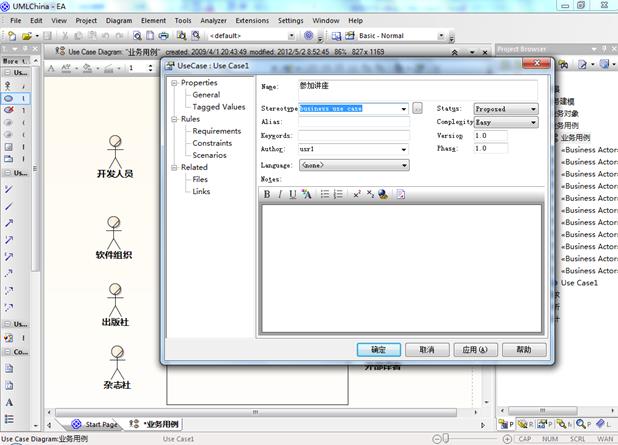Insert hyperlink globe icon in Notes toolbar
The width and height of the screenshot is (618, 445).
pyautogui.click(x=383, y=194)
